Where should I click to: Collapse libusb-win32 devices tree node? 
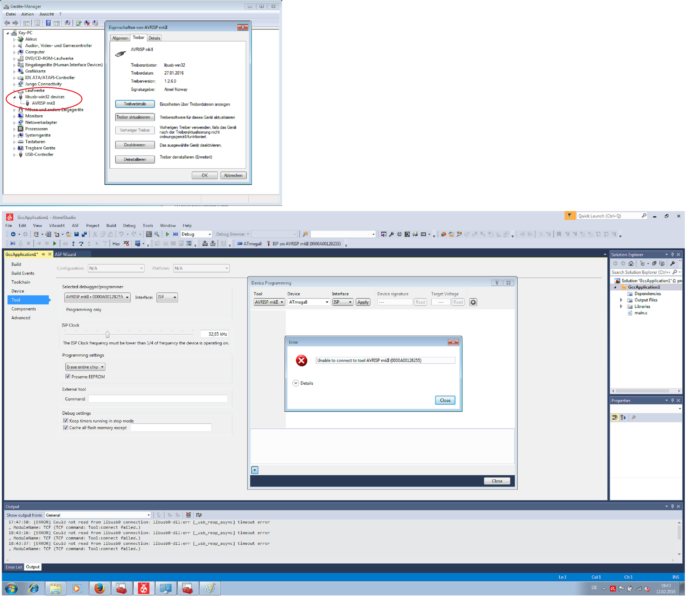pyautogui.click(x=14, y=97)
